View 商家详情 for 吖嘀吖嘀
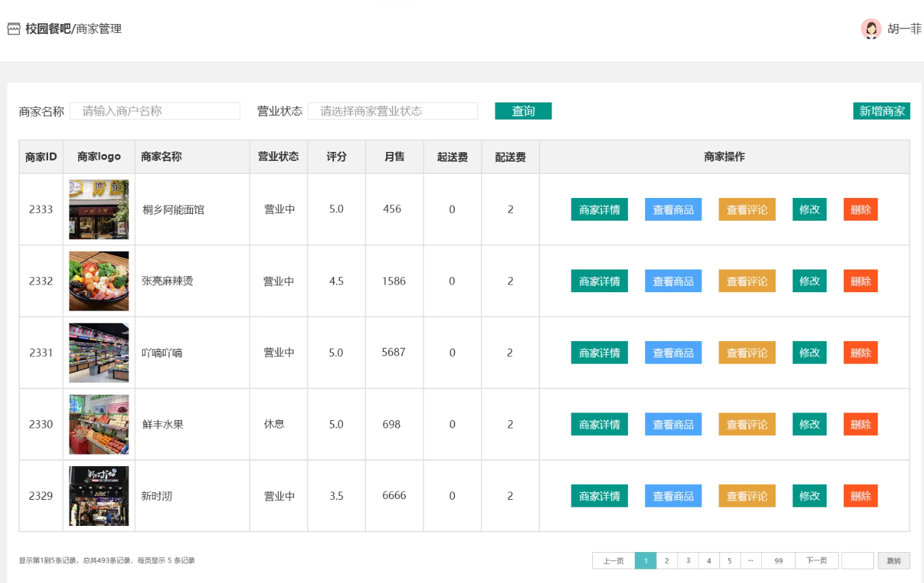 point(599,353)
